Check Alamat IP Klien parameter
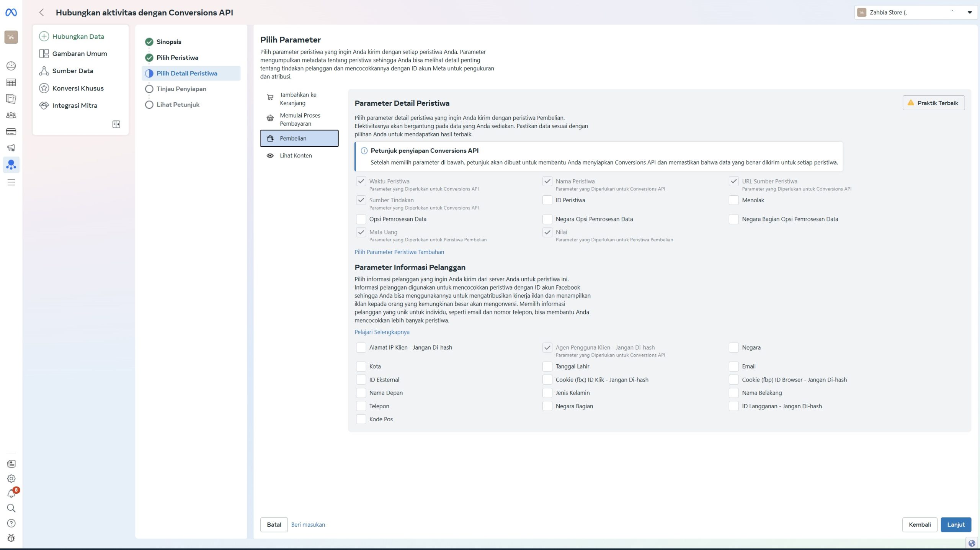Viewport: 980px width, 550px height. tap(361, 347)
